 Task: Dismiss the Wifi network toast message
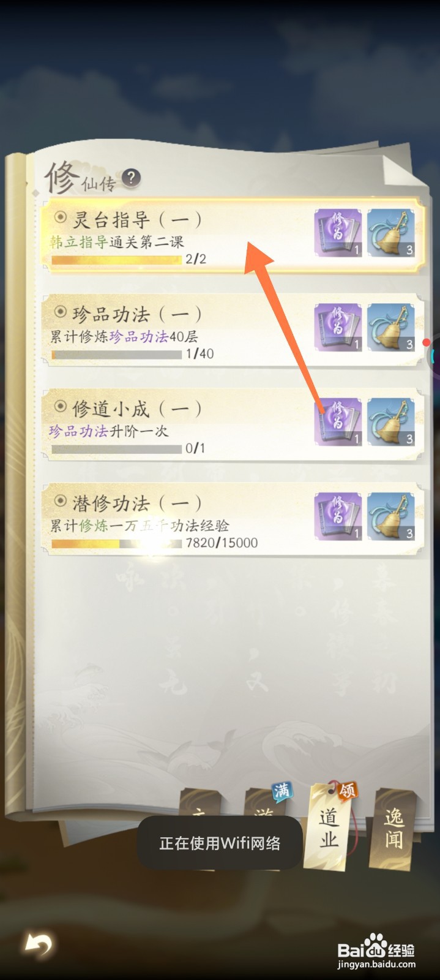point(219,843)
